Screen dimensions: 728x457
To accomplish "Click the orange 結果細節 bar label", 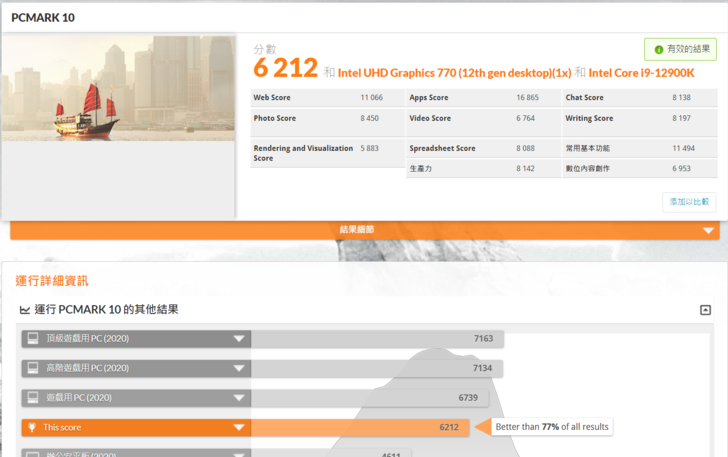I will coord(357,229).
